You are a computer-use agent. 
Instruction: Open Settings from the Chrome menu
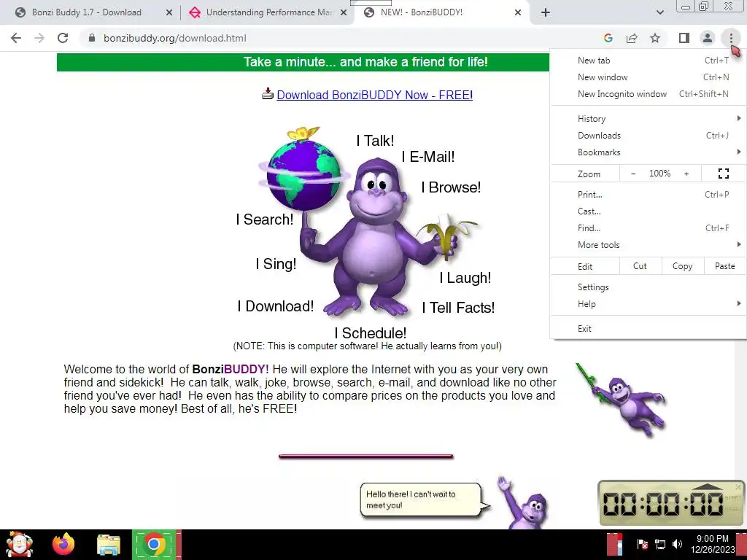click(x=648, y=287)
